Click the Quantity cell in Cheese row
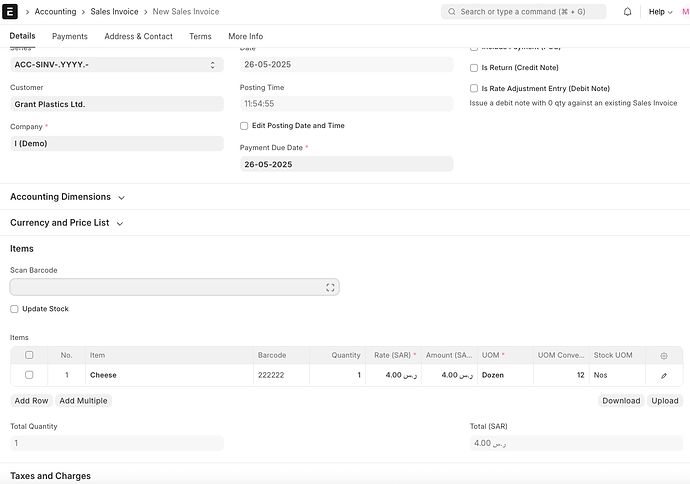The height and width of the screenshot is (484, 690). point(338,375)
